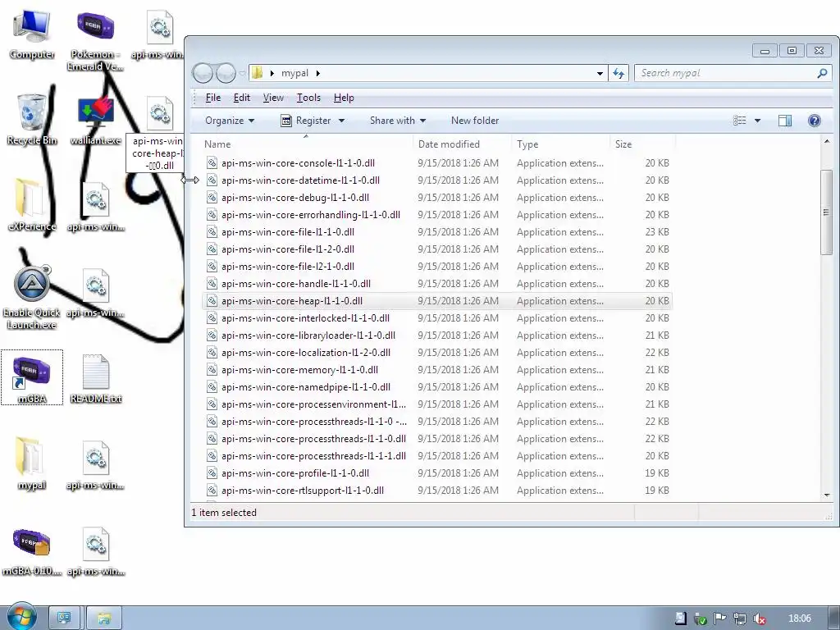Select the README.txt desktop file
Viewport: 840px width, 630px height.
(x=96, y=378)
